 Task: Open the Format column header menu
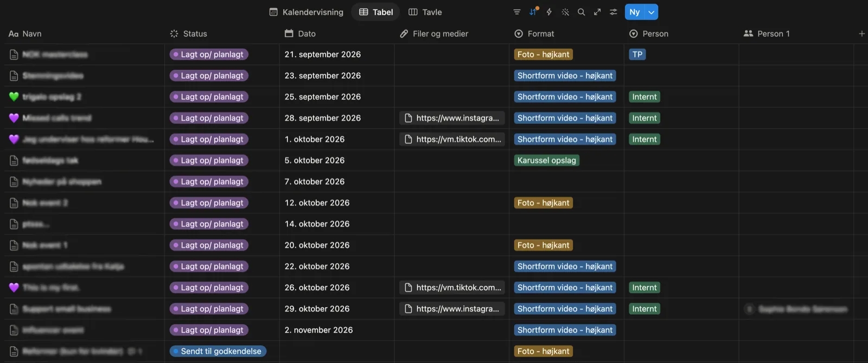pyautogui.click(x=566, y=34)
